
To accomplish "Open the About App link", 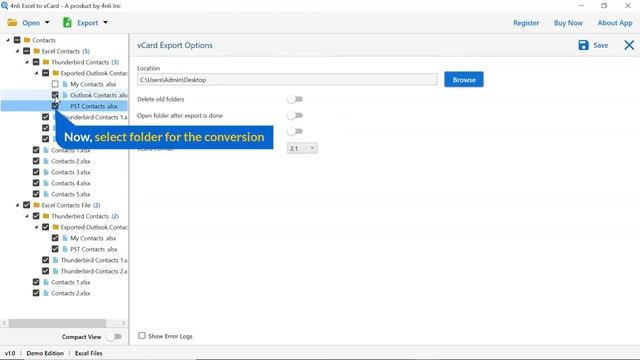I will coord(615,23).
